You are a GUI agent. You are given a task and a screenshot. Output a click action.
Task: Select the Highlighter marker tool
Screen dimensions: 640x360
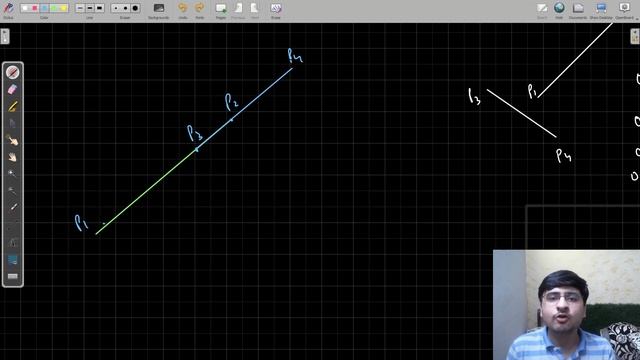point(13,107)
